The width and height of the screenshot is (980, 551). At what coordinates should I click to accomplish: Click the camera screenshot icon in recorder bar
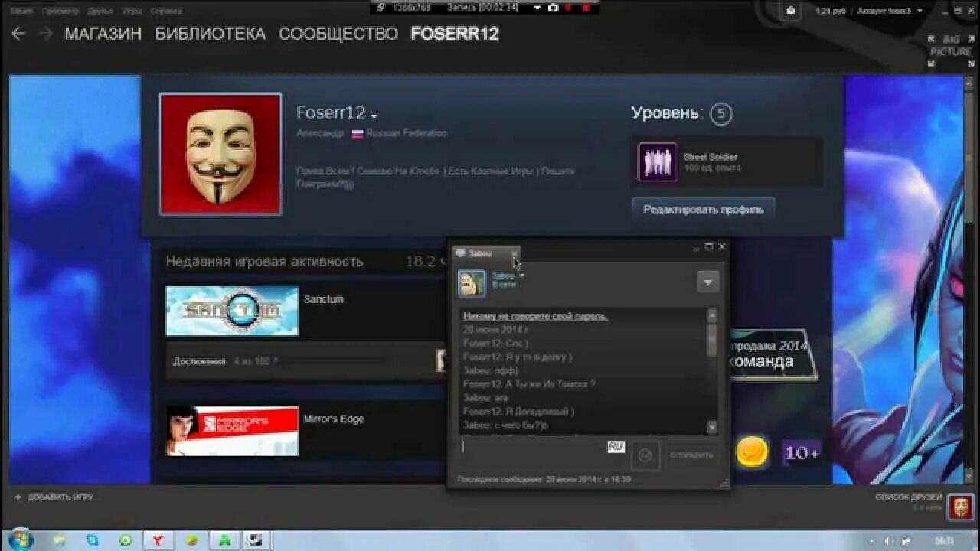point(552,7)
